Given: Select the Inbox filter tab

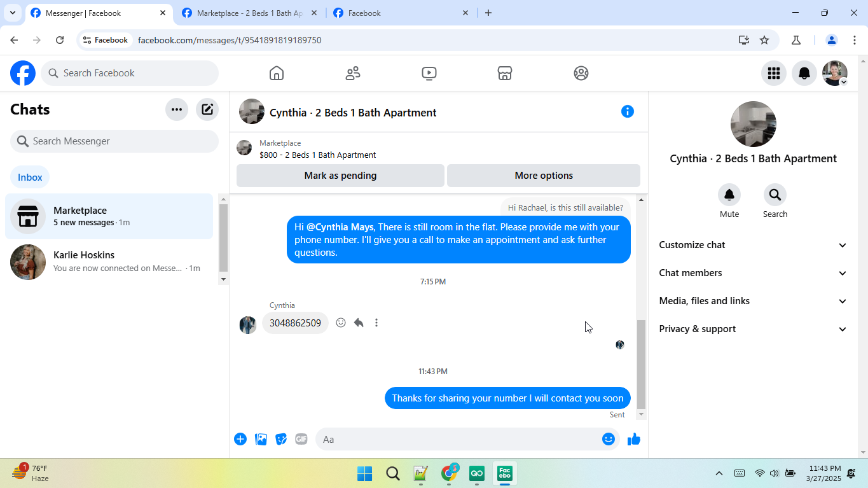Looking at the screenshot, I should pos(30,178).
